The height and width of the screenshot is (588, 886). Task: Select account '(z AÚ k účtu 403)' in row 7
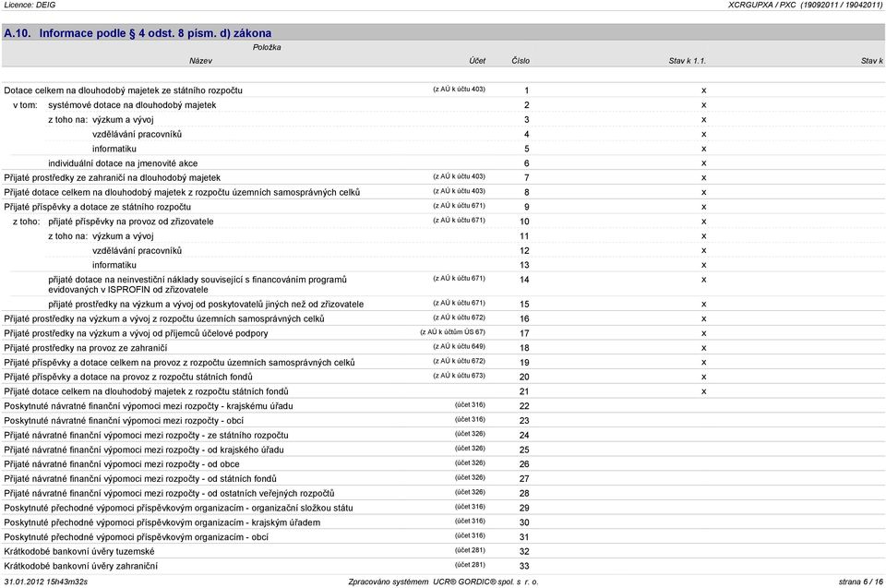tap(459, 177)
